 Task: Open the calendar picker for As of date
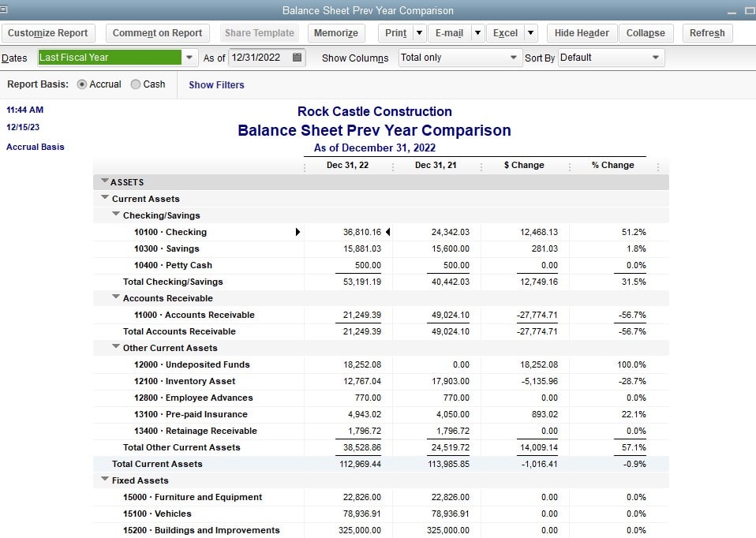tap(297, 58)
